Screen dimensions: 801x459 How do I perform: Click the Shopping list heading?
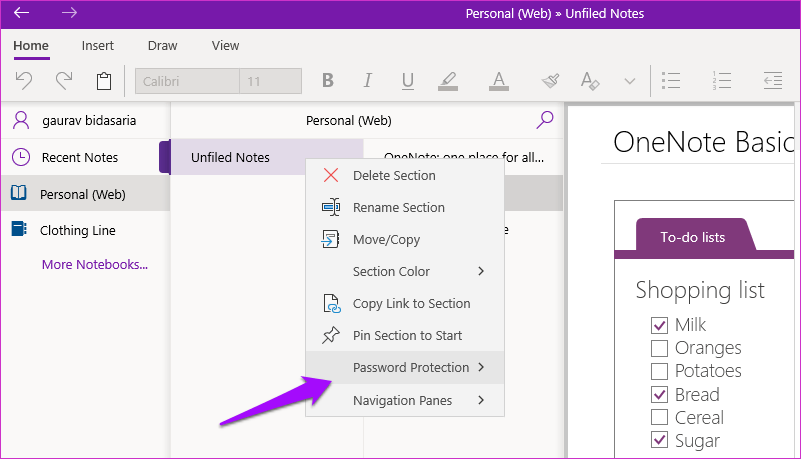(700, 290)
